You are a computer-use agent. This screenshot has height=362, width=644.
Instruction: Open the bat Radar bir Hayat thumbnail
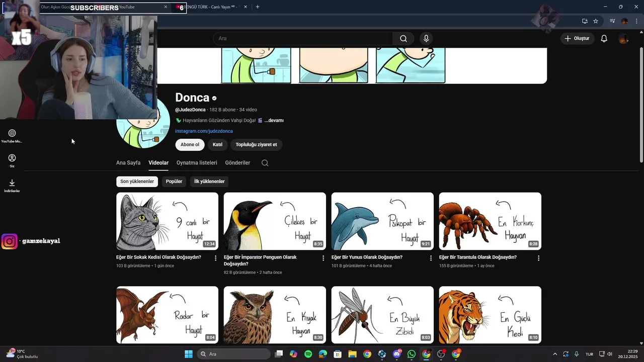(x=167, y=315)
